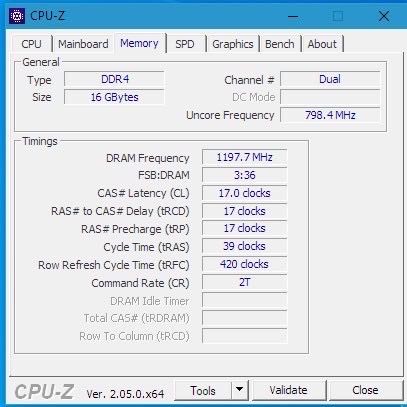407x407 pixels.
Task: Click the DRAM Frequency value field
Action: [244, 157]
